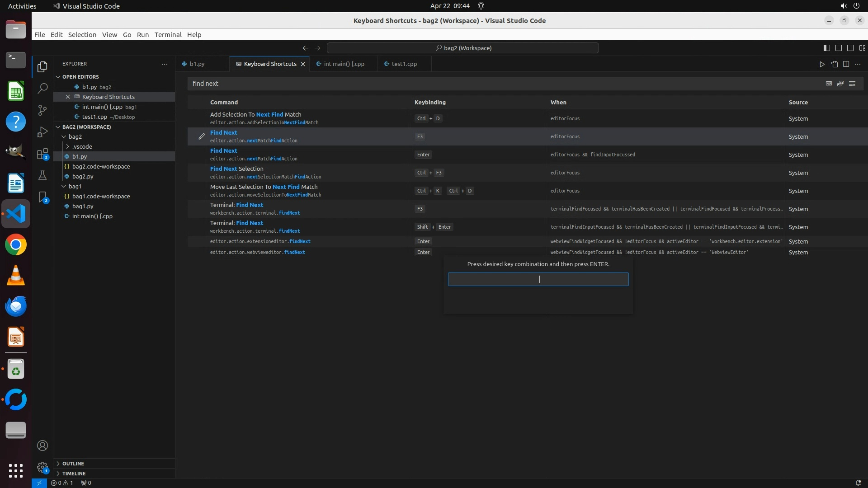Viewport: 868px width, 488px height.
Task: Click Sort by Precedence icon
Action: pos(840,84)
